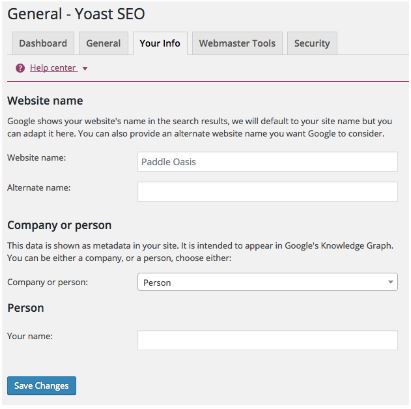Click into the Alternate name text box

tap(267, 191)
